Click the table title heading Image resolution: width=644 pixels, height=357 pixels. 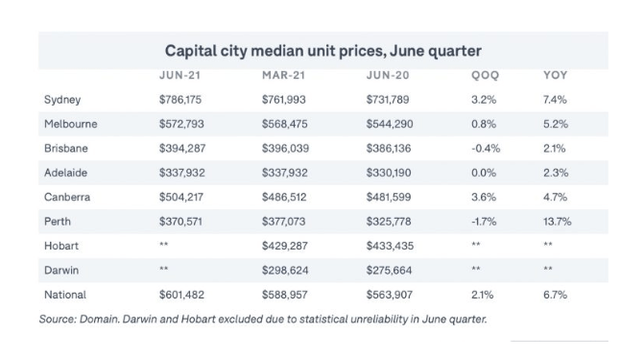pyautogui.click(x=323, y=51)
